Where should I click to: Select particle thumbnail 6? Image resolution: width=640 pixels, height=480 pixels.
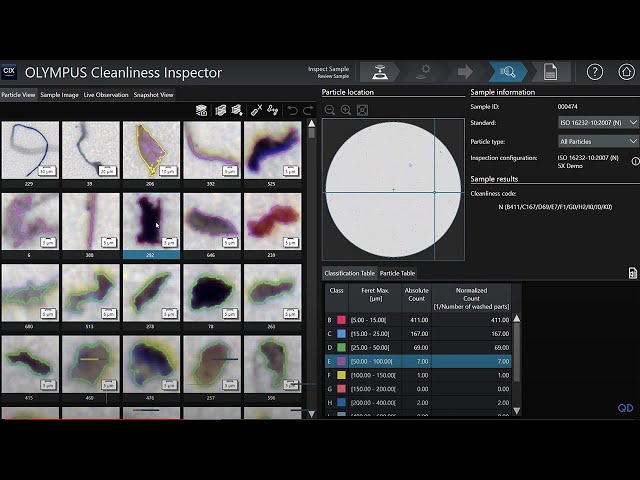[30, 221]
